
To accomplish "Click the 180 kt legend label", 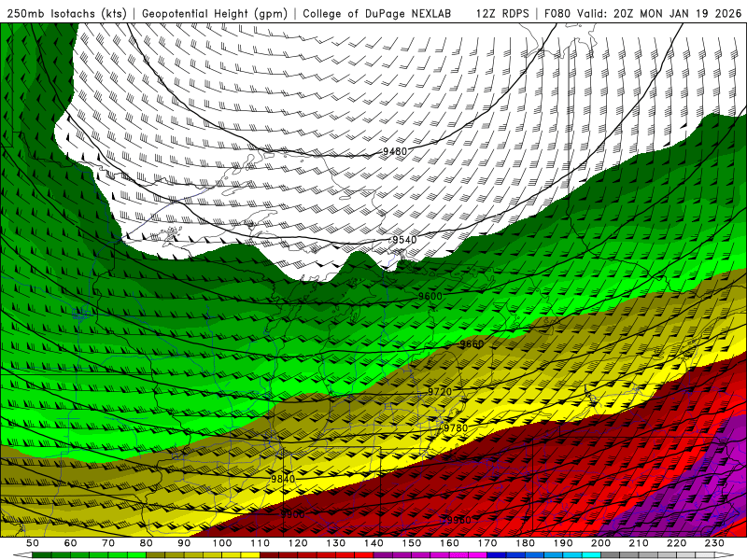I will pyautogui.click(x=525, y=543).
